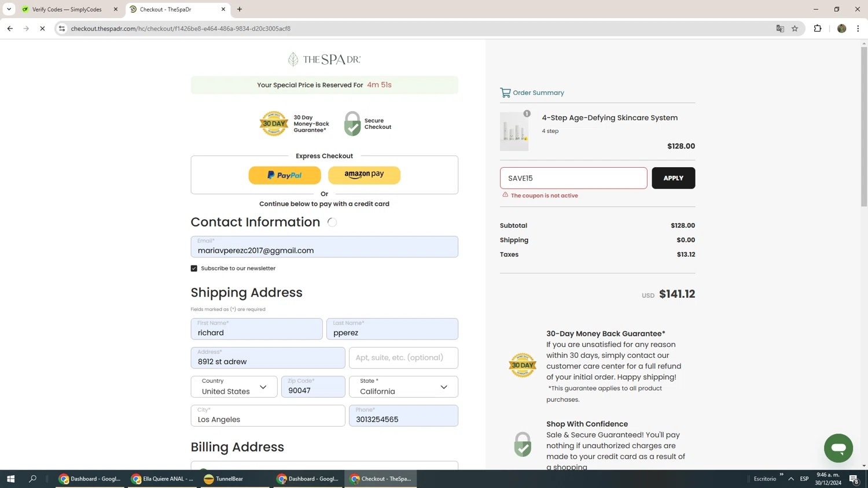This screenshot has height=488, width=868.
Task: Expand the State dropdown
Action: (403, 387)
